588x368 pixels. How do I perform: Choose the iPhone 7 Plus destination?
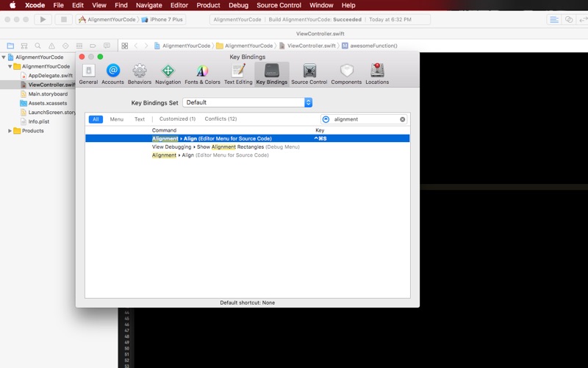pos(162,20)
